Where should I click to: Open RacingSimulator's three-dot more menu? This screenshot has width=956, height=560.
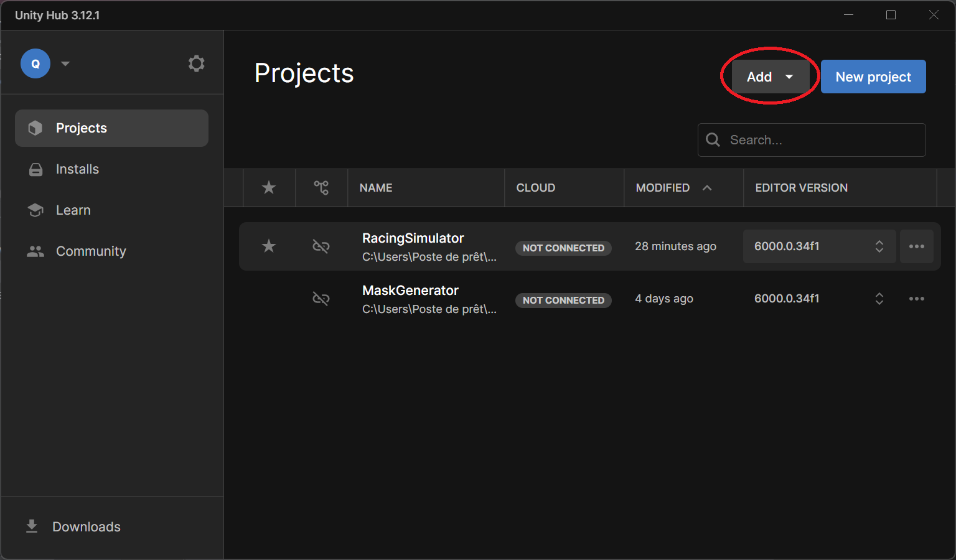point(917,246)
